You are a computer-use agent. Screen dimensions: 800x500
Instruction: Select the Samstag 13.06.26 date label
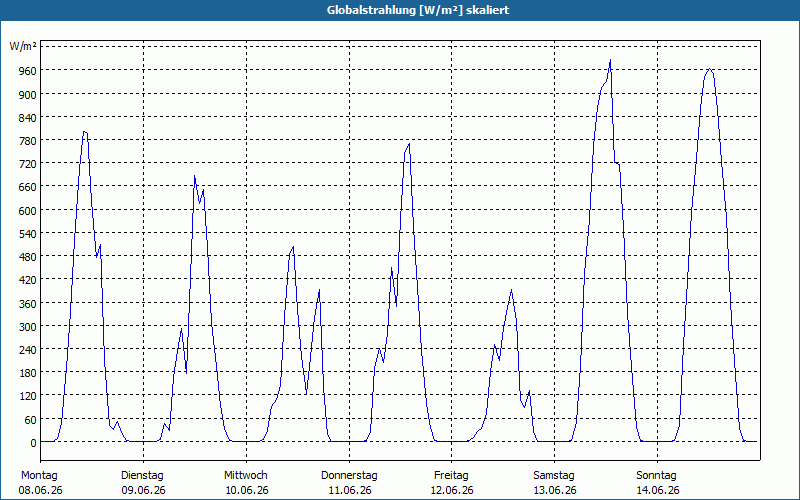click(x=555, y=483)
